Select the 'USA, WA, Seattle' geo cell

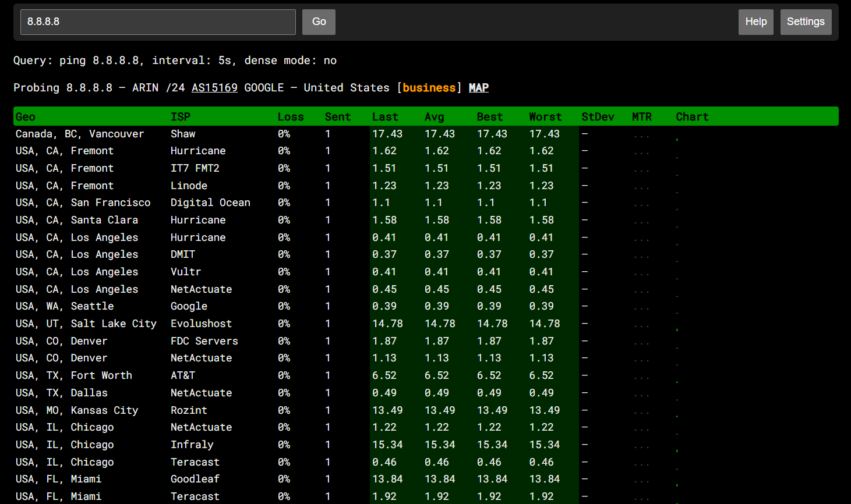point(65,306)
